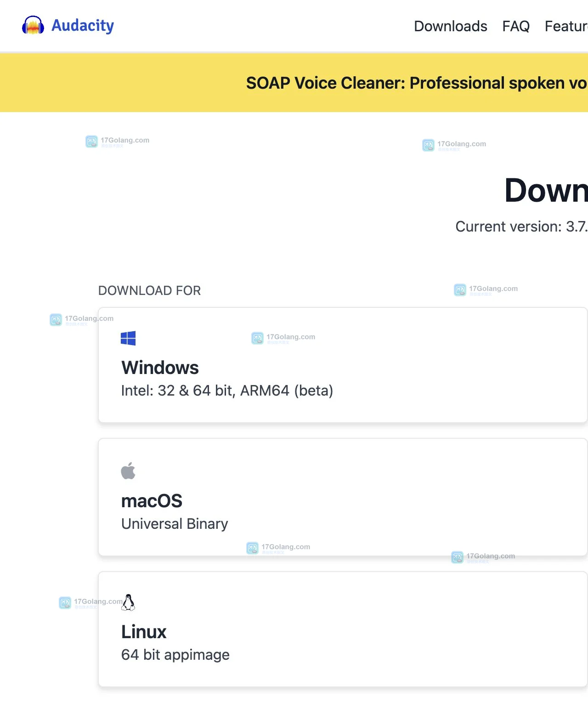
Task: Click the 'Current version' text
Action: tap(521, 227)
